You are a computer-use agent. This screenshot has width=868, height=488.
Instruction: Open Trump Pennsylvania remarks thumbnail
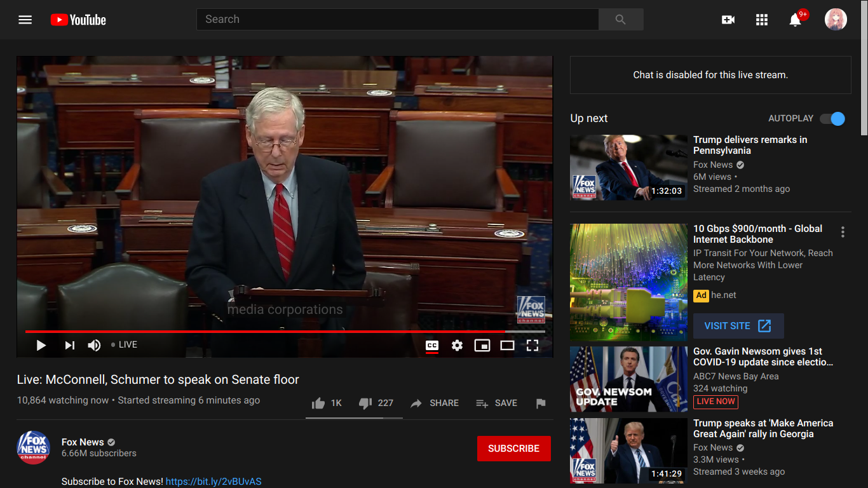(628, 168)
